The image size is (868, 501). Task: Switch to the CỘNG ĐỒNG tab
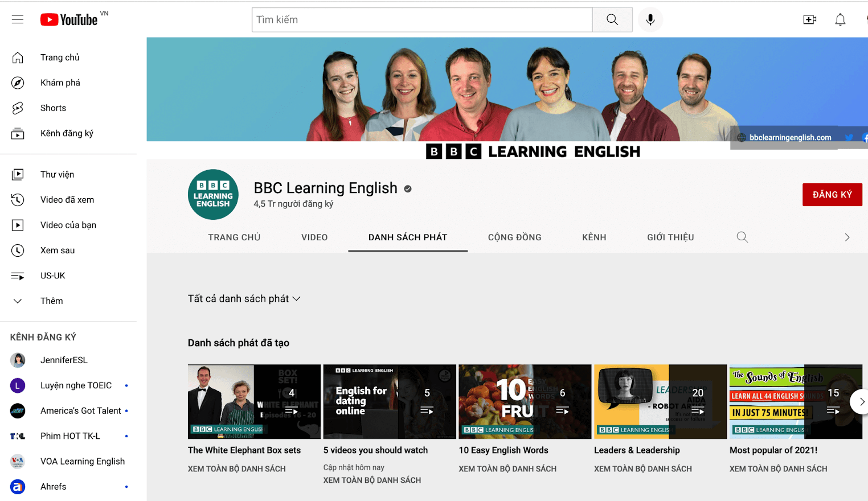coord(514,237)
